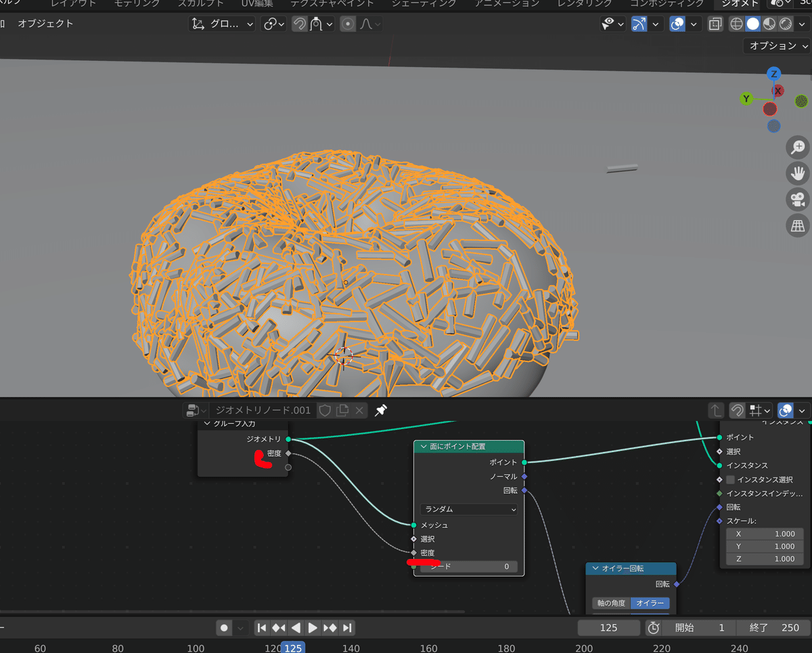The height and width of the screenshot is (653, 812).
Task: Pin the node tree with the pin icon
Action: [380, 410]
